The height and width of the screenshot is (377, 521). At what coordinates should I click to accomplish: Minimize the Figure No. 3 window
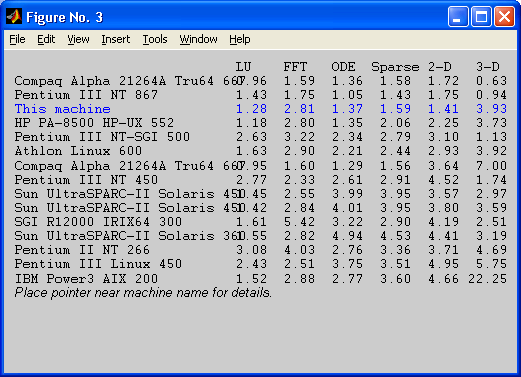[x=458, y=16]
